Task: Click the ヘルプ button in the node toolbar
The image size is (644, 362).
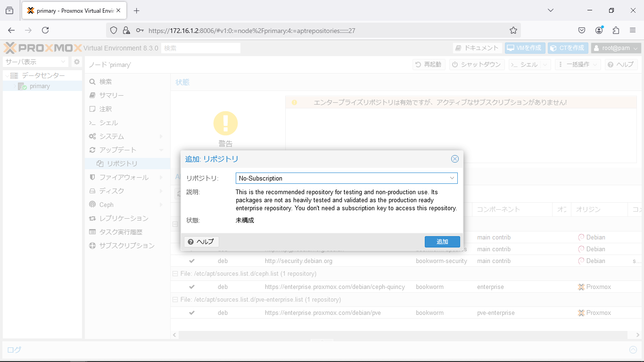Action: tap(621, 65)
